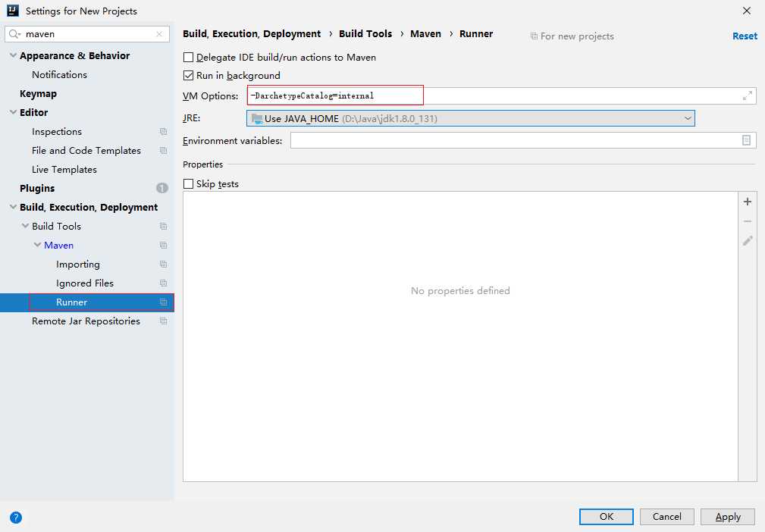Click project-level icon next to Build Tools

point(164,227)
